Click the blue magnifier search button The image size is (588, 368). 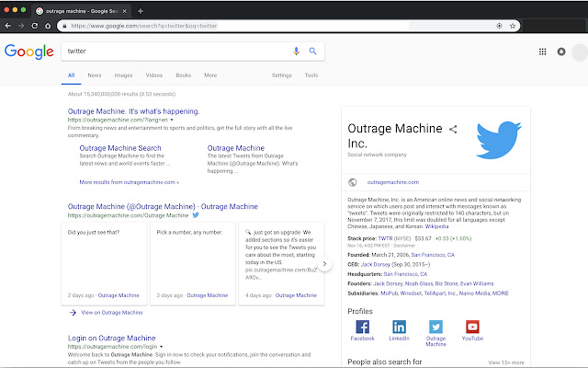pos(312,52)
